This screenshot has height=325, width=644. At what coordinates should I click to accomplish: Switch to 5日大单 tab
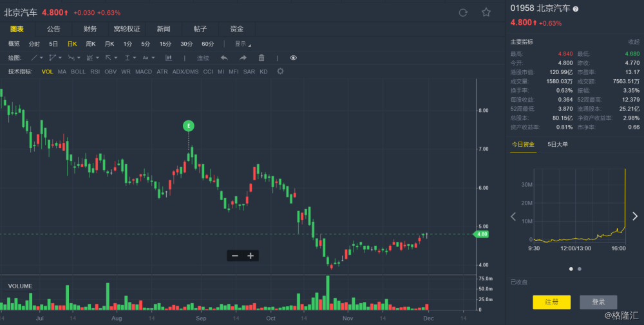(558, 144)
